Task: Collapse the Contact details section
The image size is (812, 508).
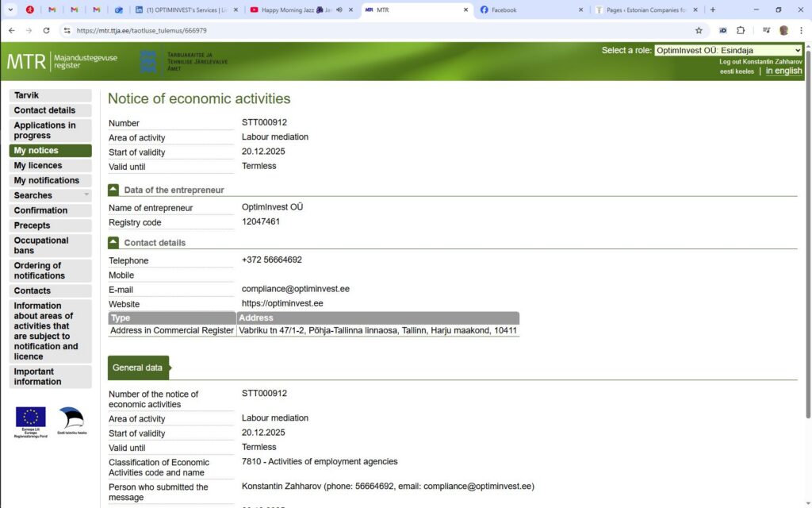Action: tap(113, 242)
